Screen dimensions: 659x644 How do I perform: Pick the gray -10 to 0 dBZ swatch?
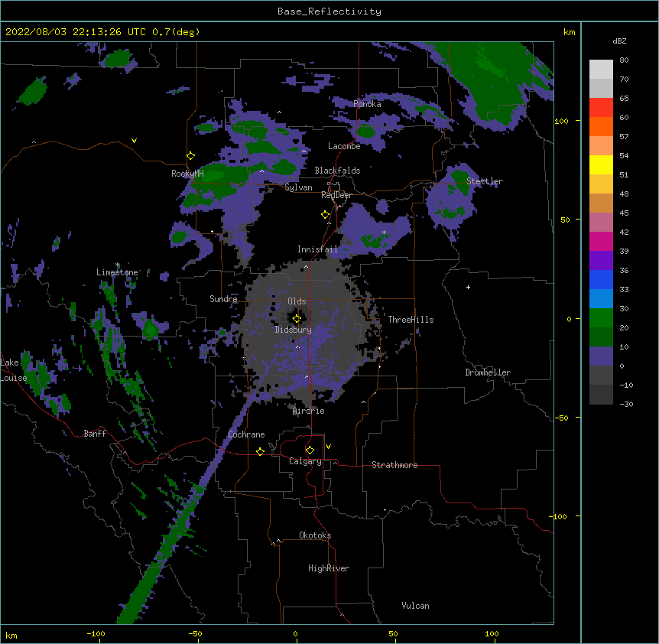601,376
